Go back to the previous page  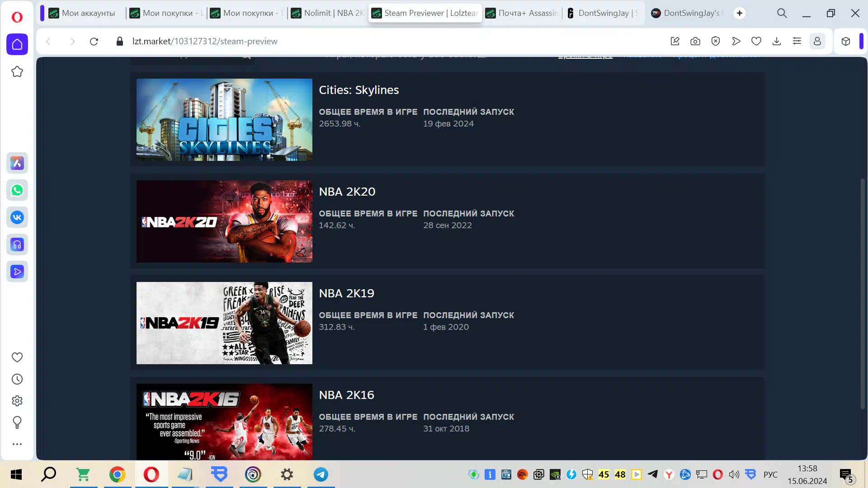(x=48, y=42)
